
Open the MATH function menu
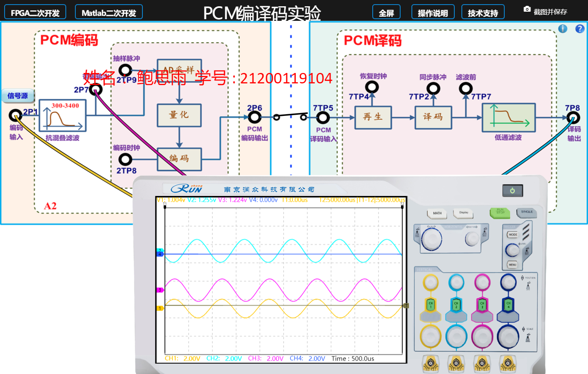[437, 213]
